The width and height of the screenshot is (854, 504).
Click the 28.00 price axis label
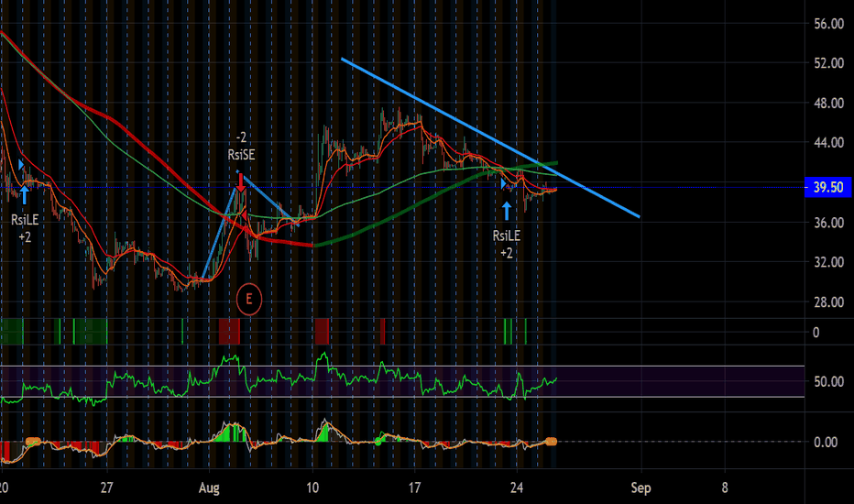(x=828, y=302)
